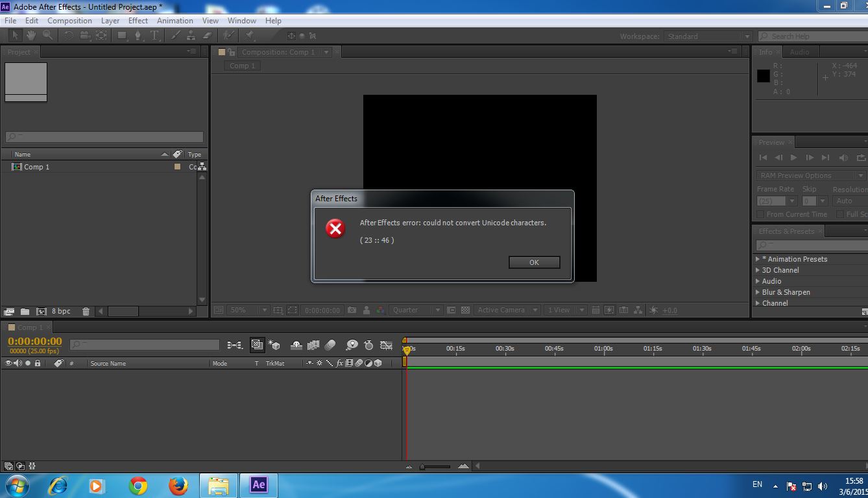The height and width of the screenshot is (498, 868).
Task: Open Show Channel color icon
Action: 381,310
